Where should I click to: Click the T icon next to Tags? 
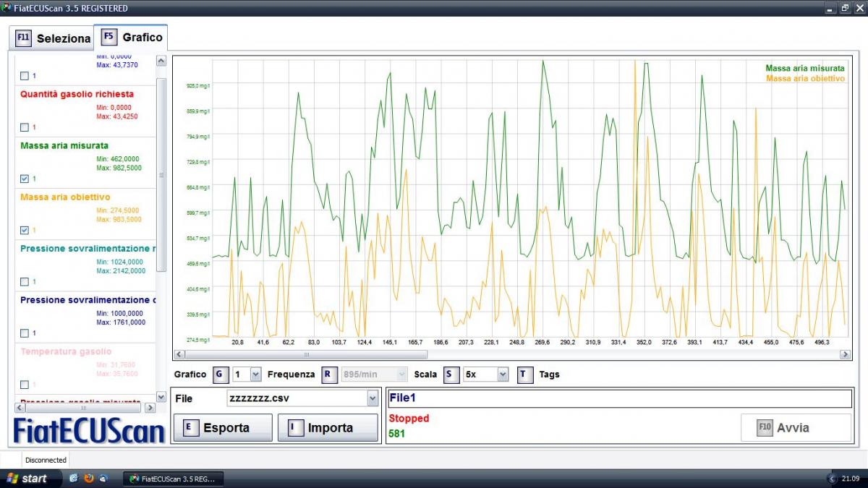525,374
